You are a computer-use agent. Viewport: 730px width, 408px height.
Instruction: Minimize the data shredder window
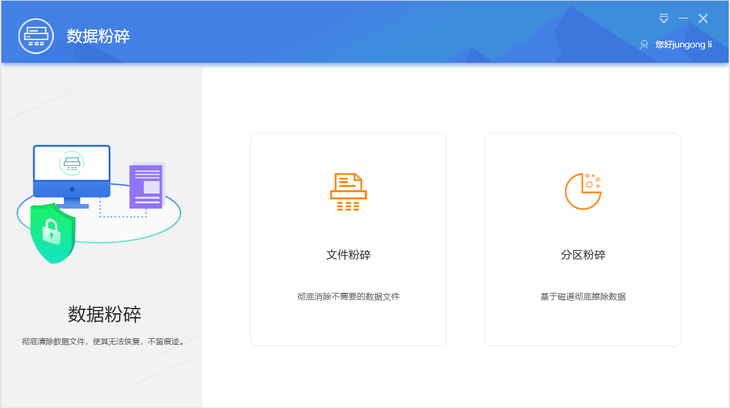click(x=683, y=19)
